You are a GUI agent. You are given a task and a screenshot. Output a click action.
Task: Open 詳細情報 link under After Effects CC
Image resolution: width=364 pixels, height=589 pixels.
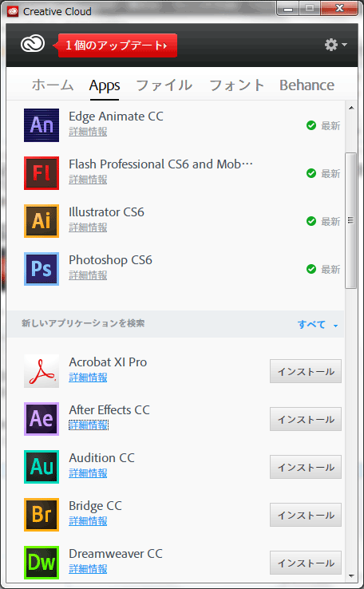pos(89,425)
